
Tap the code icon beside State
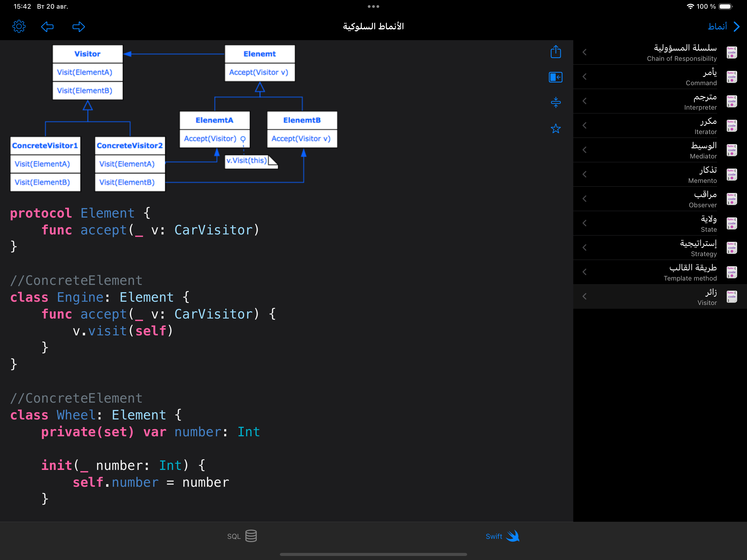[x=732, y=223]
